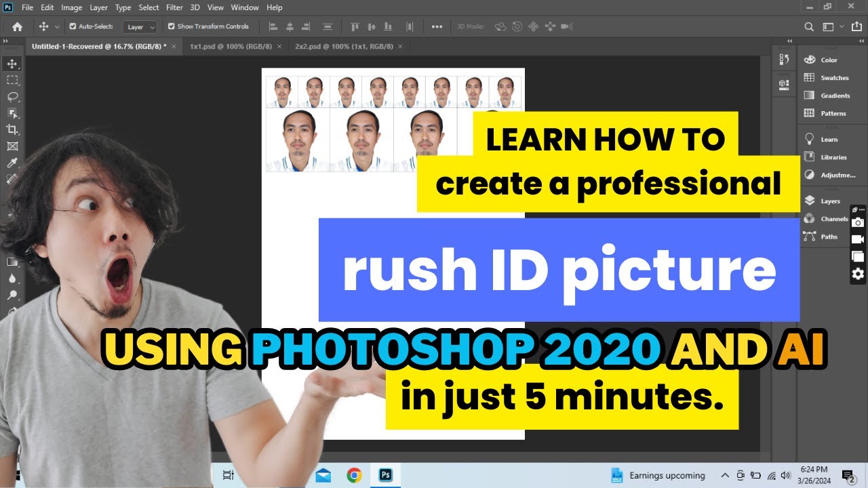Open the notification center icon
868x488 pixels.
(848, 475)
